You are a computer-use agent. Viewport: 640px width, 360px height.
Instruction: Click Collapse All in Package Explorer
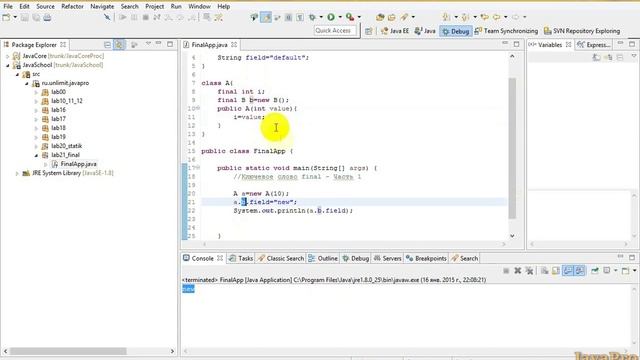[x=107, y=44]
